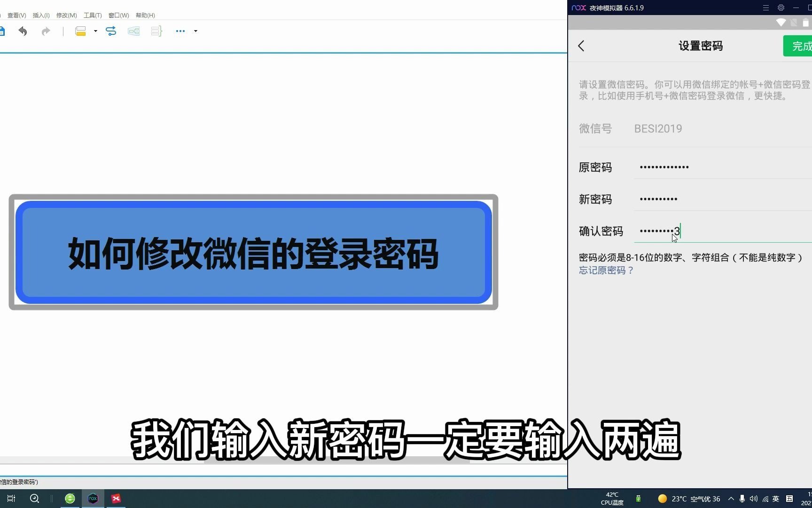Click the green battery tray icon

click(x=638, y=499)
